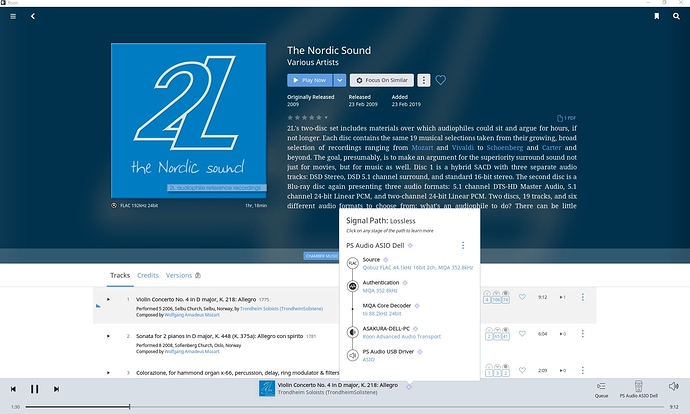This screenshot has height=414, width=690.
Task: Open the 1 PDF attachment link
Action: coord(566,118)
